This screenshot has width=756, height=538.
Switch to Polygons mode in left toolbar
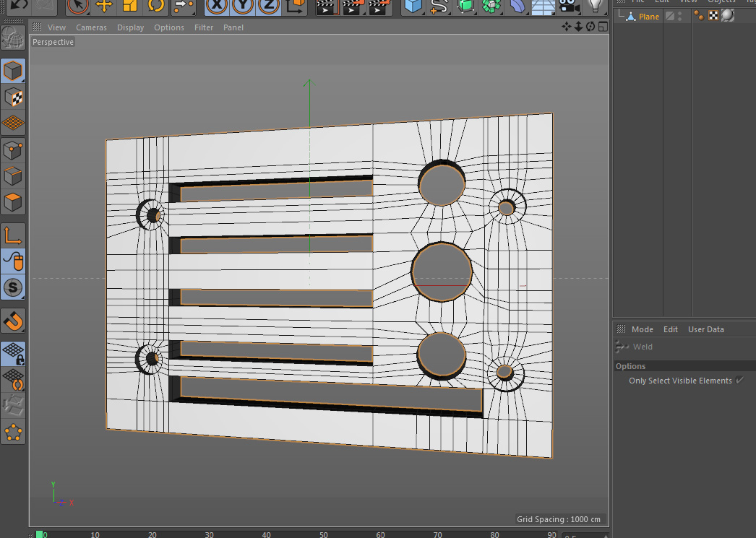13,201
